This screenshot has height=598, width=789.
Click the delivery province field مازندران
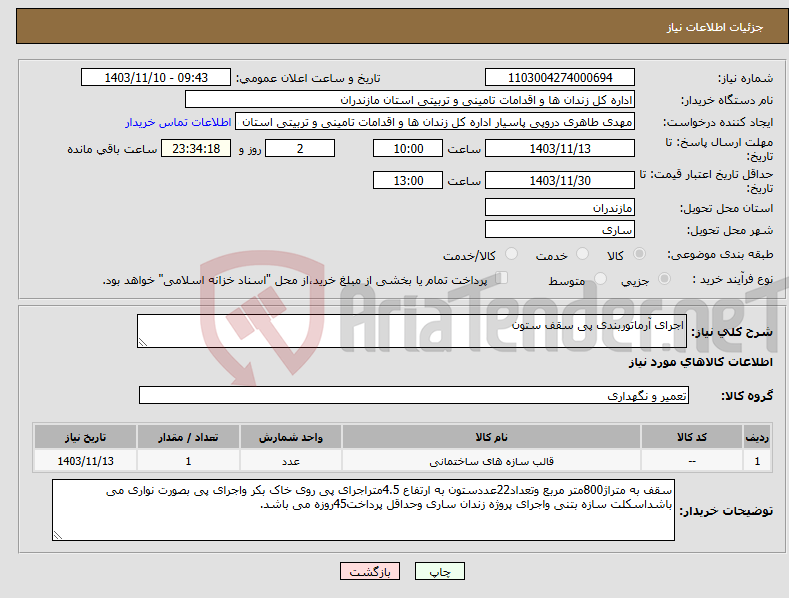560,207
